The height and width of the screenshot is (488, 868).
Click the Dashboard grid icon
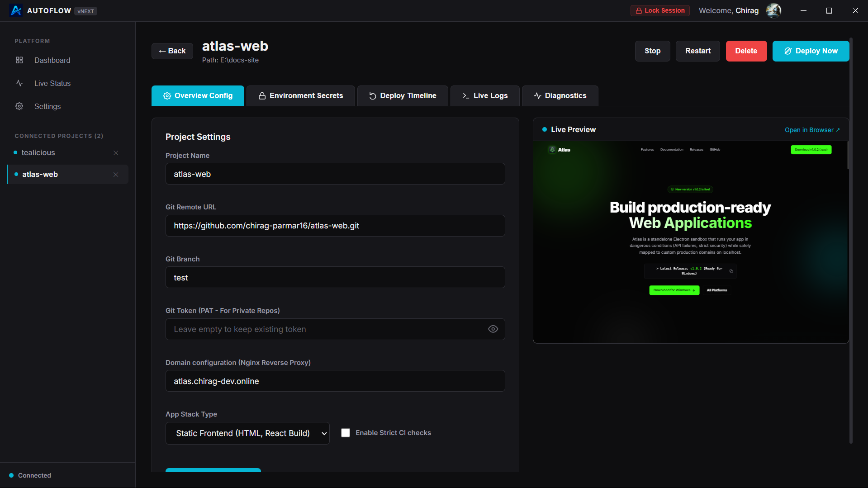pos(19,60)
